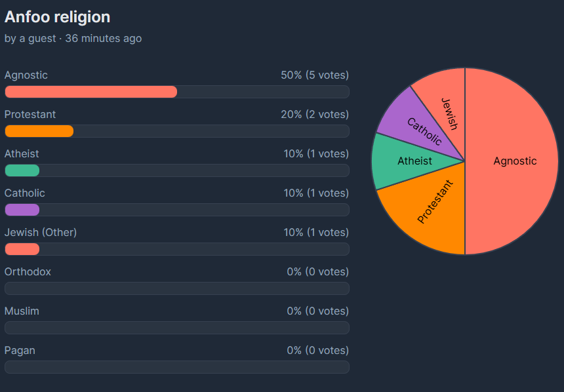Click the purple Catholic progress bar
Image resolution: width=564 pixels, height=392 pixels.
coord(176,210)
